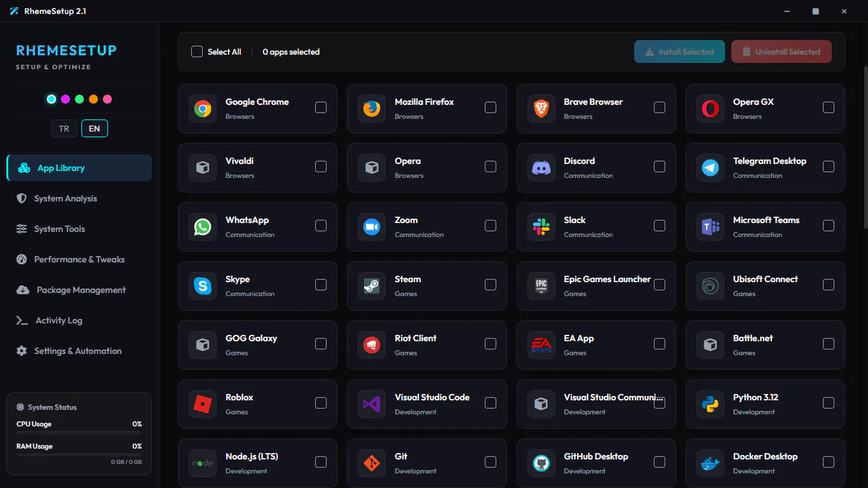Screen dimensions: 868x488
Task: Click the Mozilla Firefox logo icon
Action: point(372,109)
